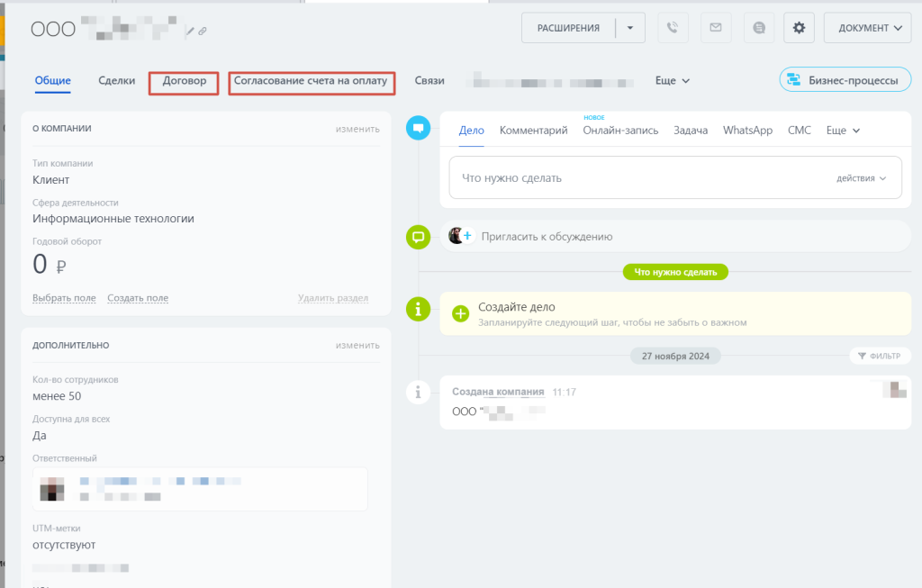This screenshot has width=922, height=588.
Task: Expand the действия dropdown
Action: coord(862,178)
